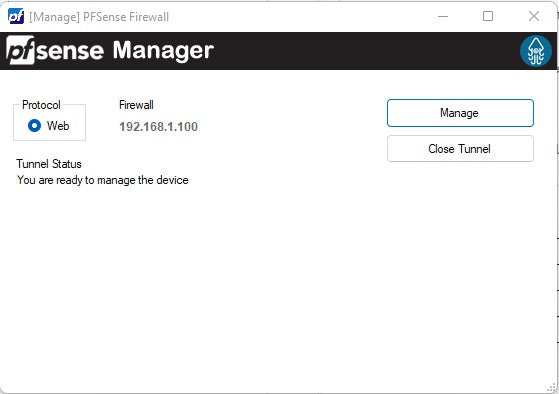Click the pf app icon in the title bar

click(x=16, y=16)
